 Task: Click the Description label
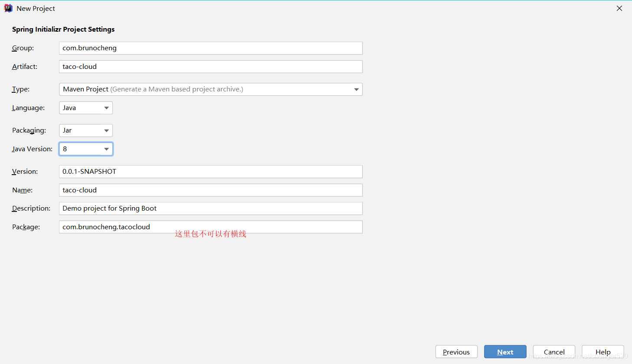(31, 208)
